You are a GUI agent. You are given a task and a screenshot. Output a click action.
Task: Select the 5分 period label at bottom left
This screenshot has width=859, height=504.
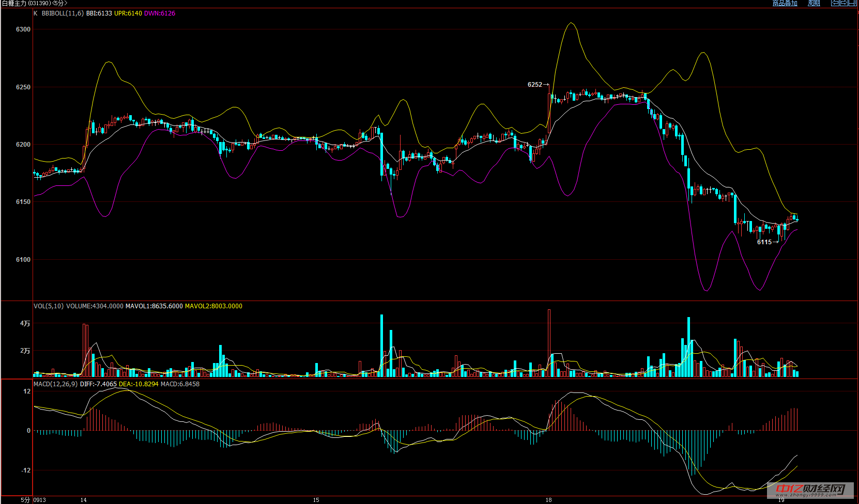click(x=25, y=500)
